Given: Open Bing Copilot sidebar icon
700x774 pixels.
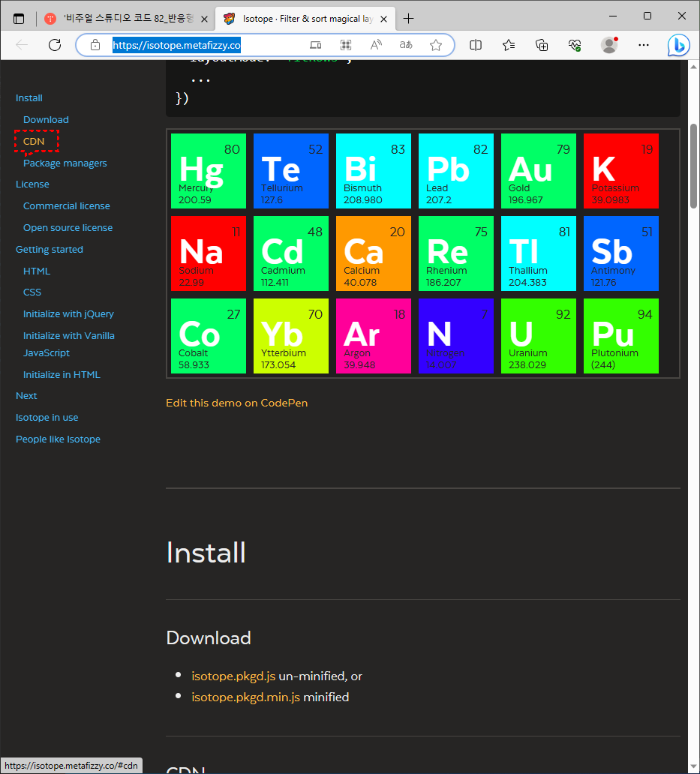Looking at the screenshot, I should [678, 45].
